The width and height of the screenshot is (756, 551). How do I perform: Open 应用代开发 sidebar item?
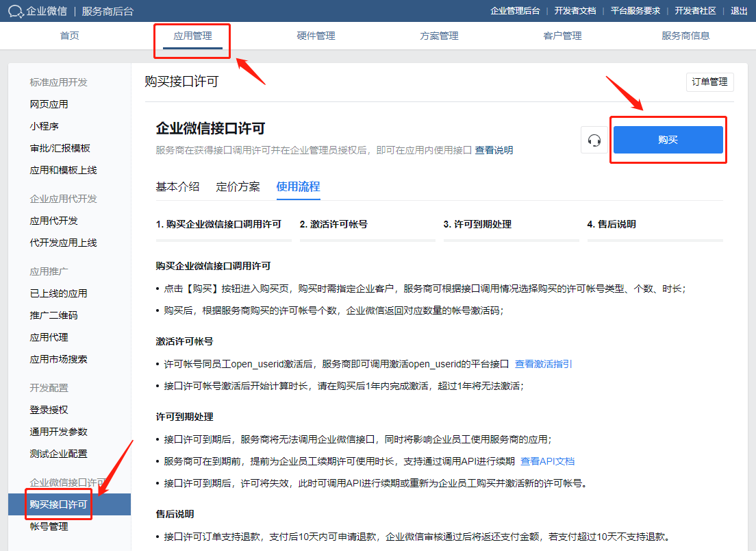coord(53,221)
